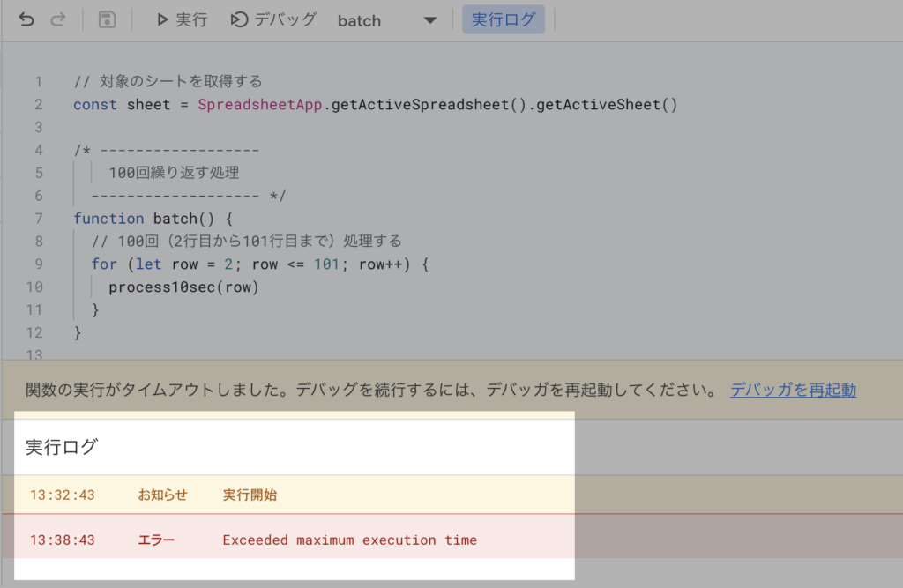Toggle the 実行ログ toolbar button

pos(504,19)
